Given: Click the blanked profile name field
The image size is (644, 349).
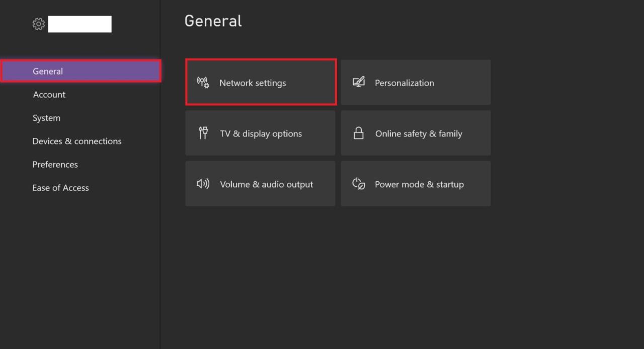Looking at the screenshot, I should [x=79, y=23].
